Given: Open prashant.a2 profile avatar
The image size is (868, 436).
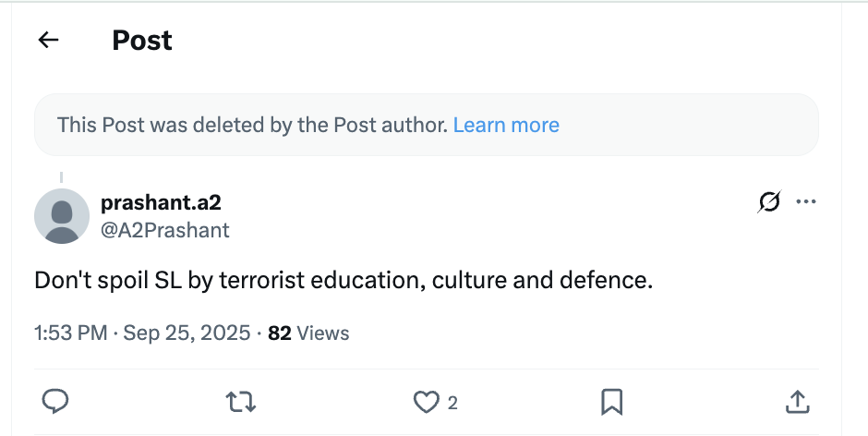Looking at the screenshot, I should click(62, 216).
